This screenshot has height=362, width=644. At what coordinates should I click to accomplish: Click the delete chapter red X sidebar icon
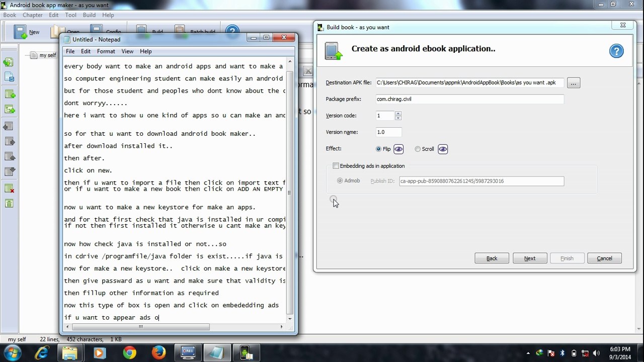point(9,189)
